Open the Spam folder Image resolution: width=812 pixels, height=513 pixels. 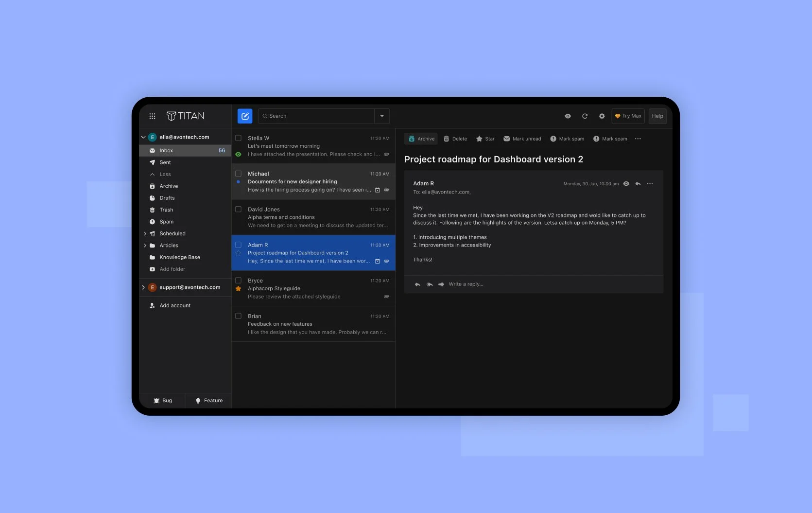(x=166, y=221)
